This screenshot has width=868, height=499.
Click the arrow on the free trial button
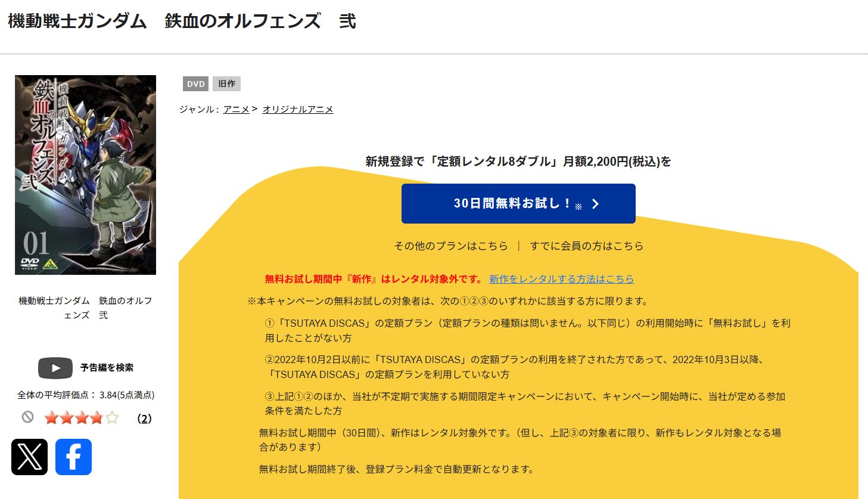[x=595, y=204]
